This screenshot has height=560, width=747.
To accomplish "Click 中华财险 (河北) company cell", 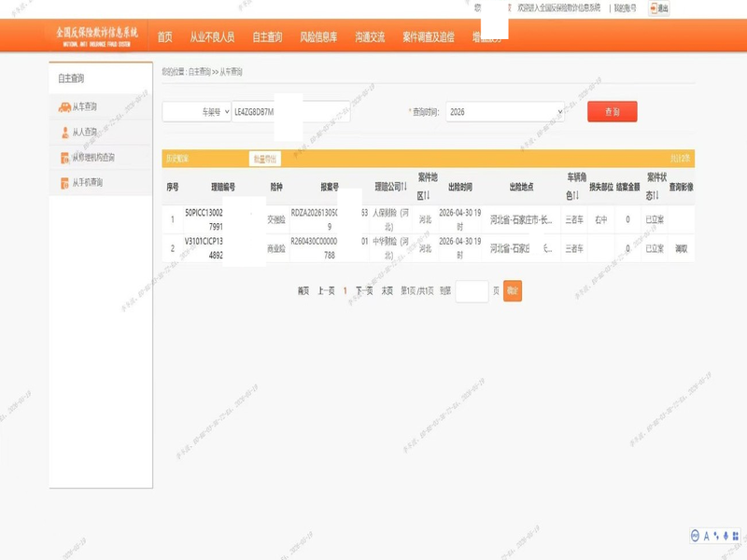I will coord(390,248).
